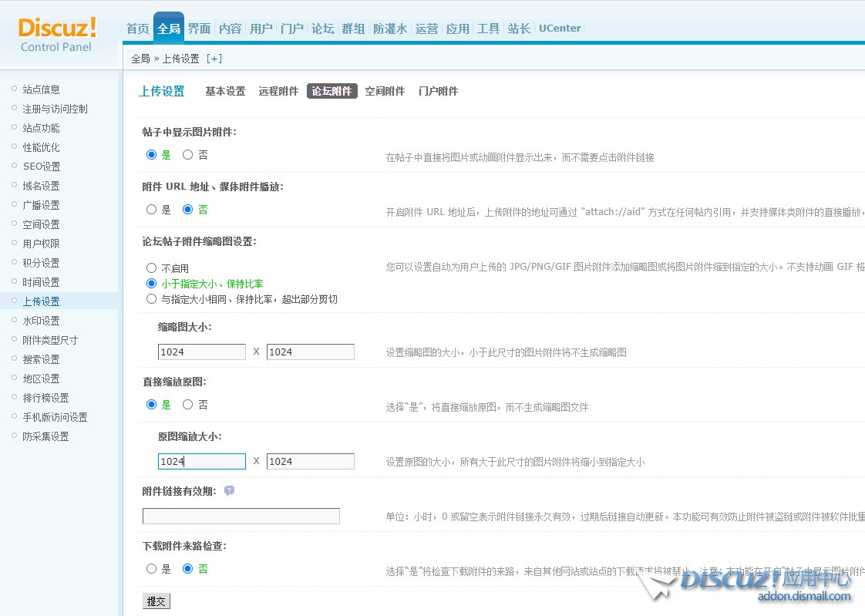Choose 与指定大小相同 thumbnail crop option
Viewport: 865px width, 616px height.
tap(151, 299)
